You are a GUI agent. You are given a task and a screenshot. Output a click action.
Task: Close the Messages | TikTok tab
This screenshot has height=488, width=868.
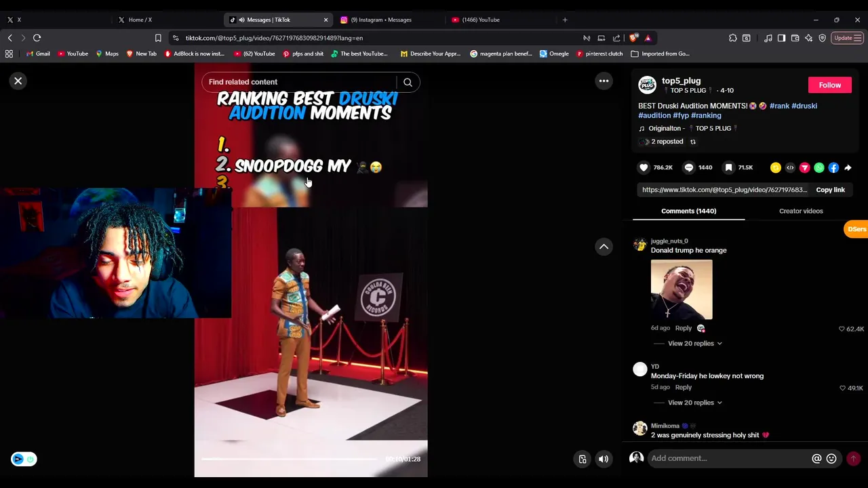click(x=325, y=20)
